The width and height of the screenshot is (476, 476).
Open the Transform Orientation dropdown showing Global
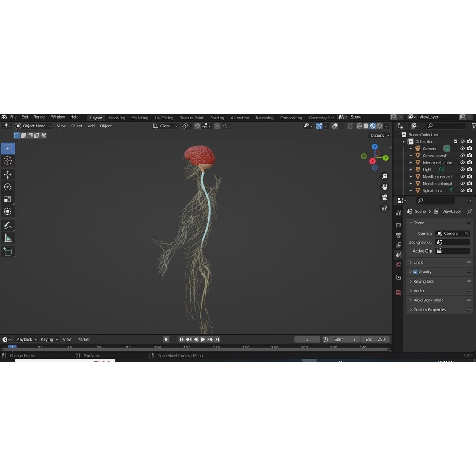point(165,126)
